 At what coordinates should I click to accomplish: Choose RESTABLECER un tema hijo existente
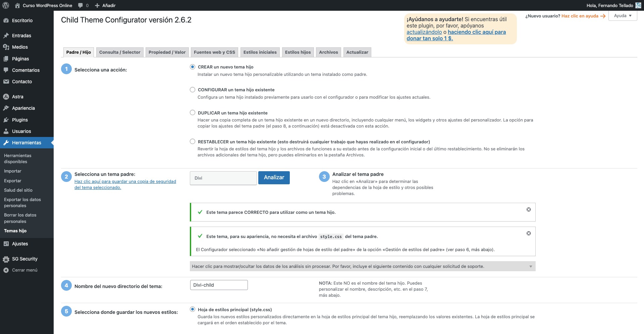coord(193,142)
